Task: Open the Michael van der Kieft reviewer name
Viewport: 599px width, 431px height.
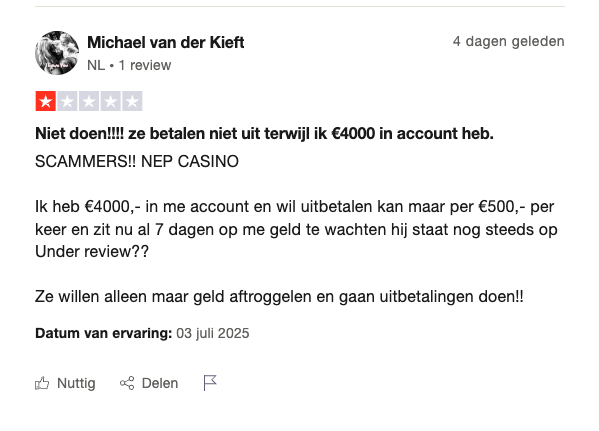Action: [166, 42]
